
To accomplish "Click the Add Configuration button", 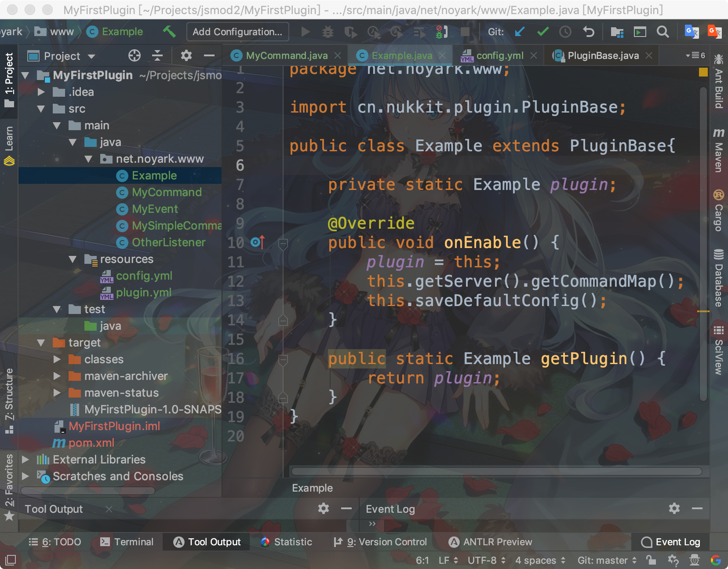I will (x=237, y=32).
